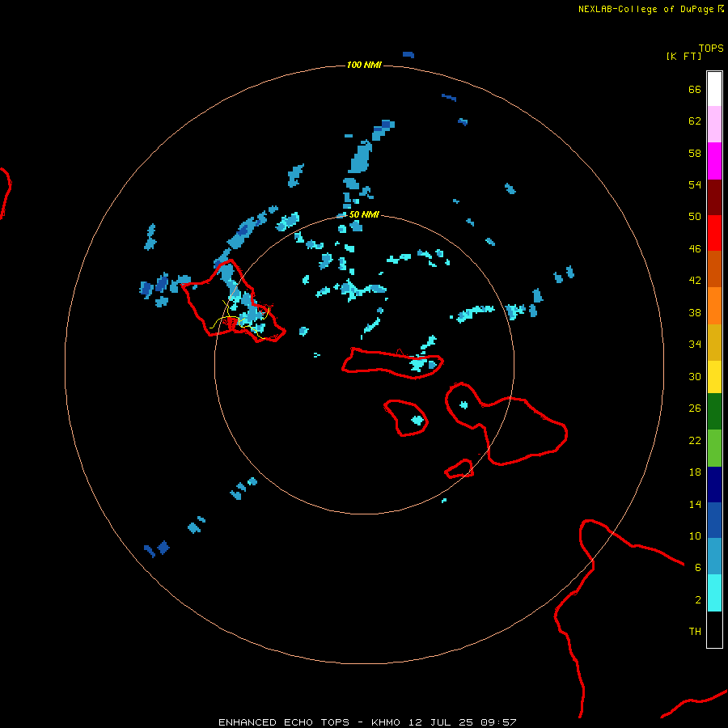Viewport: 728px width, 728px height.
Task: Click the 54 legend value
Action: pos(695,184)
